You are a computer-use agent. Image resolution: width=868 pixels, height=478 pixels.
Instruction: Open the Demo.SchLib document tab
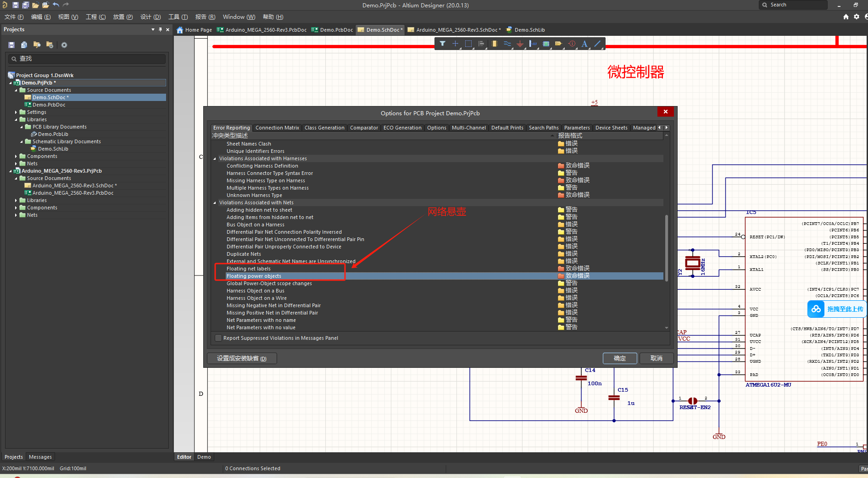pos(526,30)
